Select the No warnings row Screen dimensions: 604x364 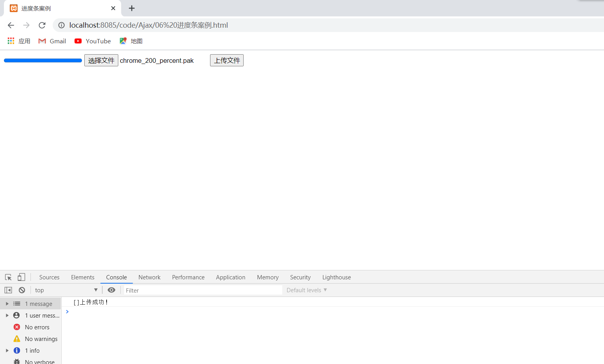point(30,339)
